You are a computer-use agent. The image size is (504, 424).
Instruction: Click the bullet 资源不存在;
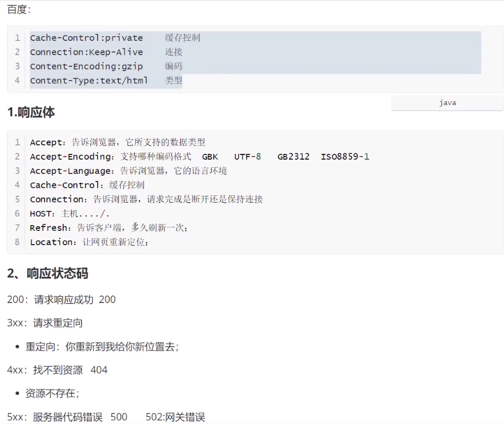(53, 393)
